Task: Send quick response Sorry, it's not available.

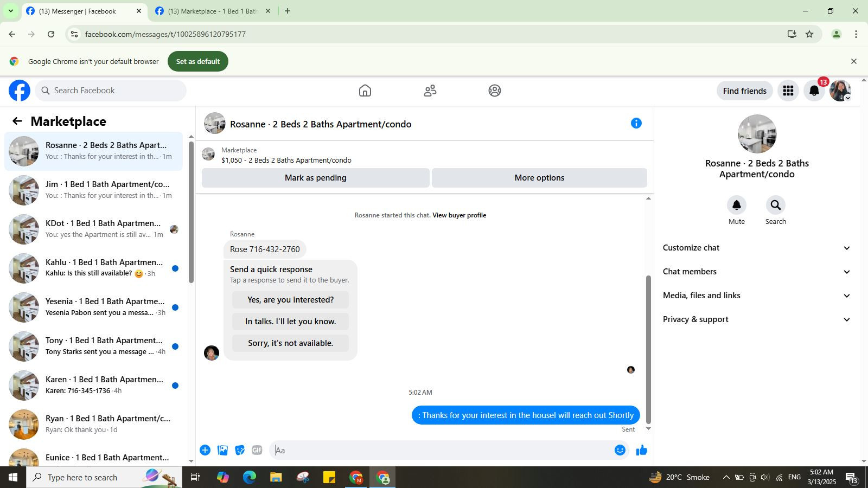Action: [x=290, y=343]
